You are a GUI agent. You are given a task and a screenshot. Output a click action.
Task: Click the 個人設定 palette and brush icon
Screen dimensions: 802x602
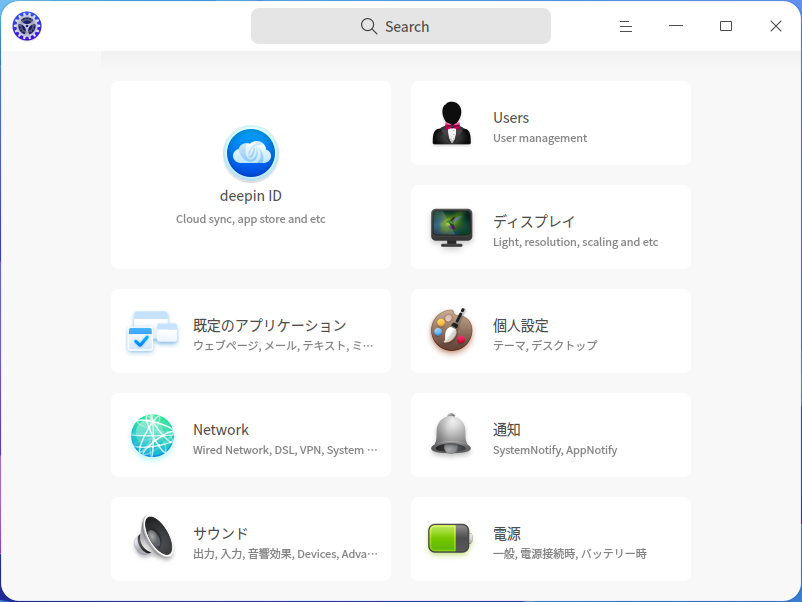[452, 330]
